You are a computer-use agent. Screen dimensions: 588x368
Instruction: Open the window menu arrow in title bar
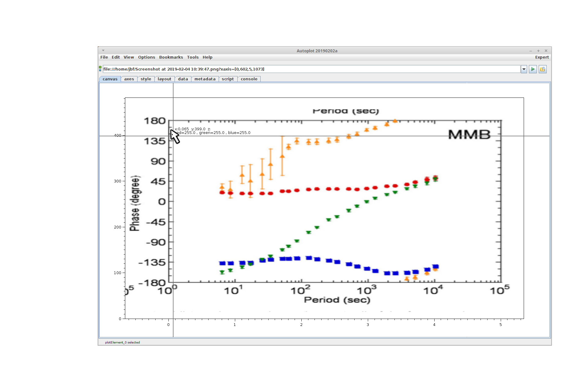[x=103, y=51]
